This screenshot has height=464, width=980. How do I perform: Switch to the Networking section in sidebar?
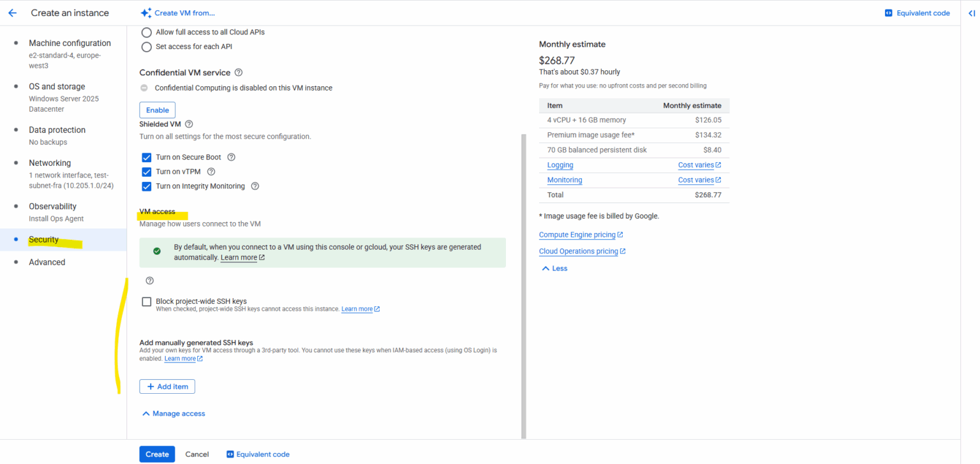tap(50, 163)
